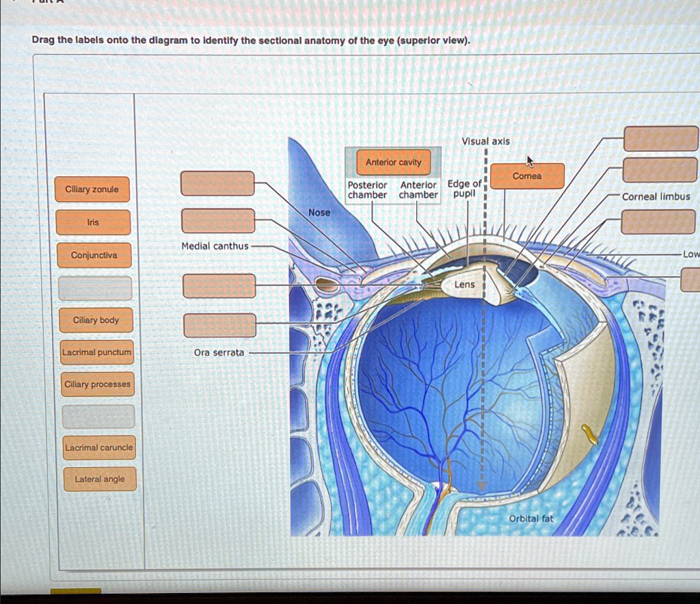Select the Lacrimal punctum label
The width and height of the screenshot is (700, 604).
[96, 352]
